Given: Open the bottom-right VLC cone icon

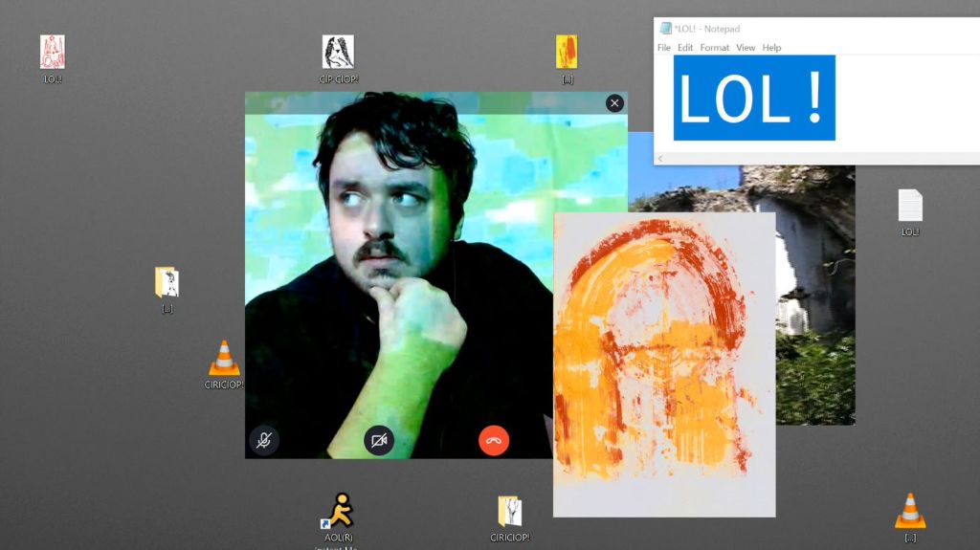Looking at the screenshot, I should tap(910, 512).
